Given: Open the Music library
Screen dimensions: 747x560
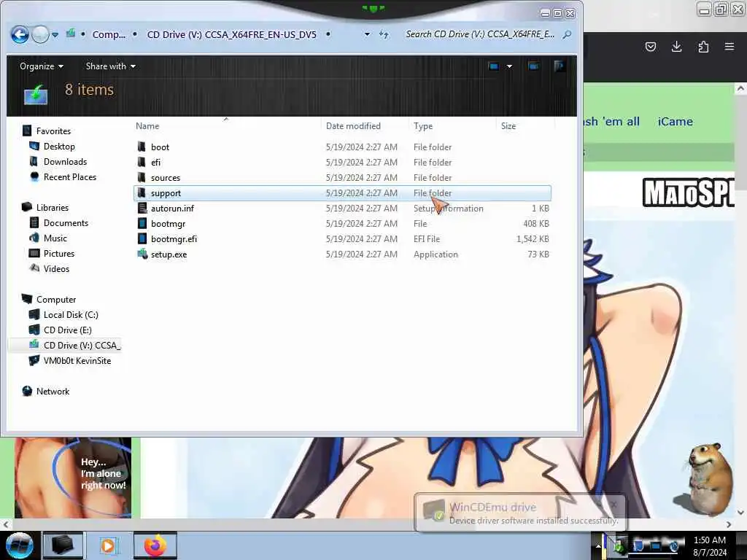Looking at the screenshot, I should (x=55, y=238).
